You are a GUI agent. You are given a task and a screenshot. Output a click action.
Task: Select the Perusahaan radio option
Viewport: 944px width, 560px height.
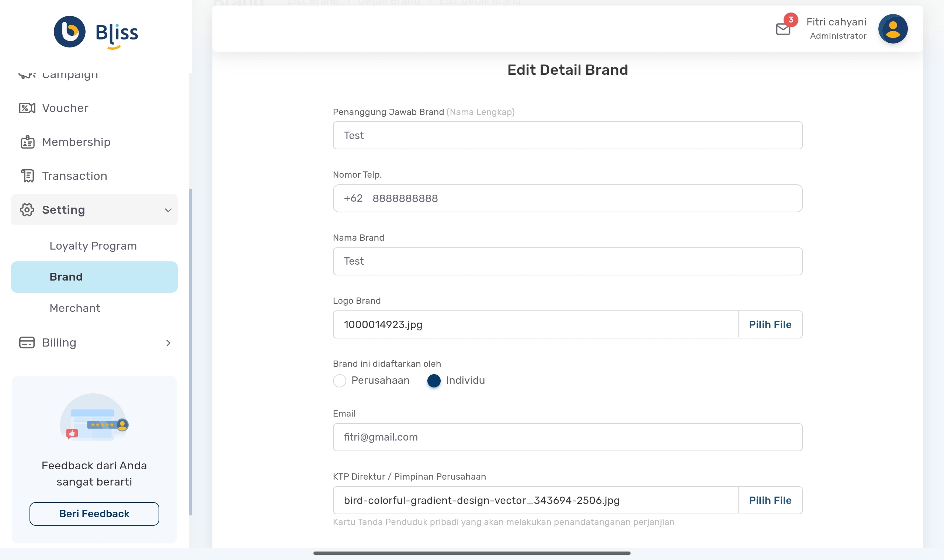pos(339,381)
